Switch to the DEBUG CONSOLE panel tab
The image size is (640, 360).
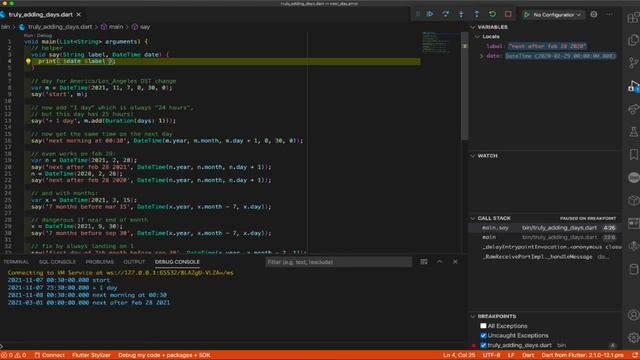point(177,262)
